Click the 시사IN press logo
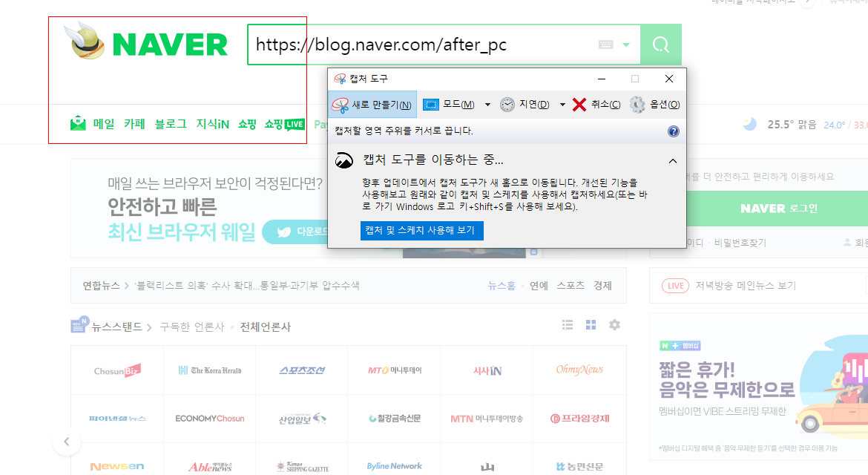Screen dimensions: 868x475 pos(487,370)
